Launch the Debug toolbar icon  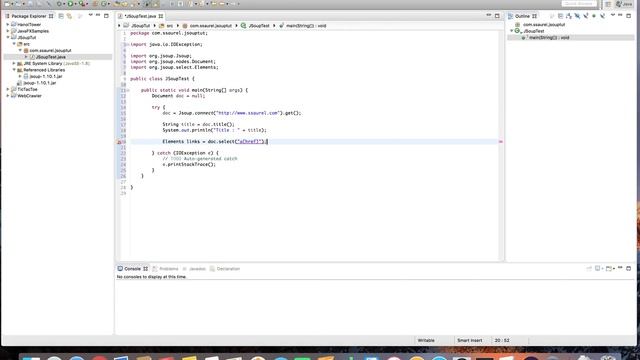click(x=59, y=4)
